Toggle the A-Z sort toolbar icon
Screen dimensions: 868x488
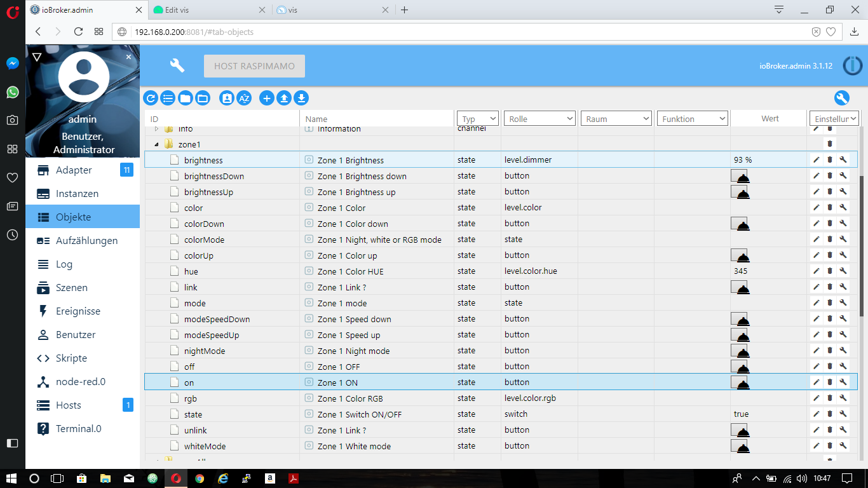click(244, 98)
